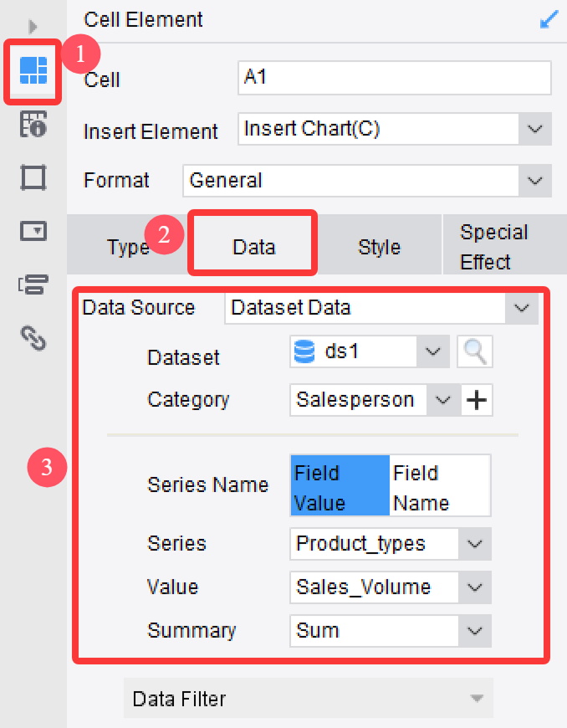The image size is (567, 728).
Task: Open the Cell Attribute panel icon
Action: (33, 124)
